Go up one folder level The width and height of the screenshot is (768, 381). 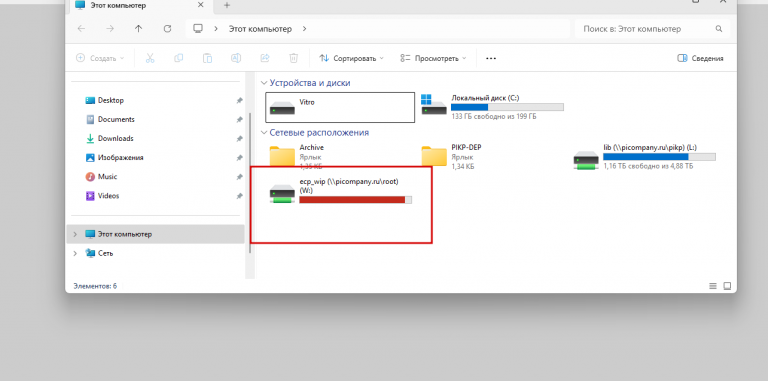click(x=139, y=29)
